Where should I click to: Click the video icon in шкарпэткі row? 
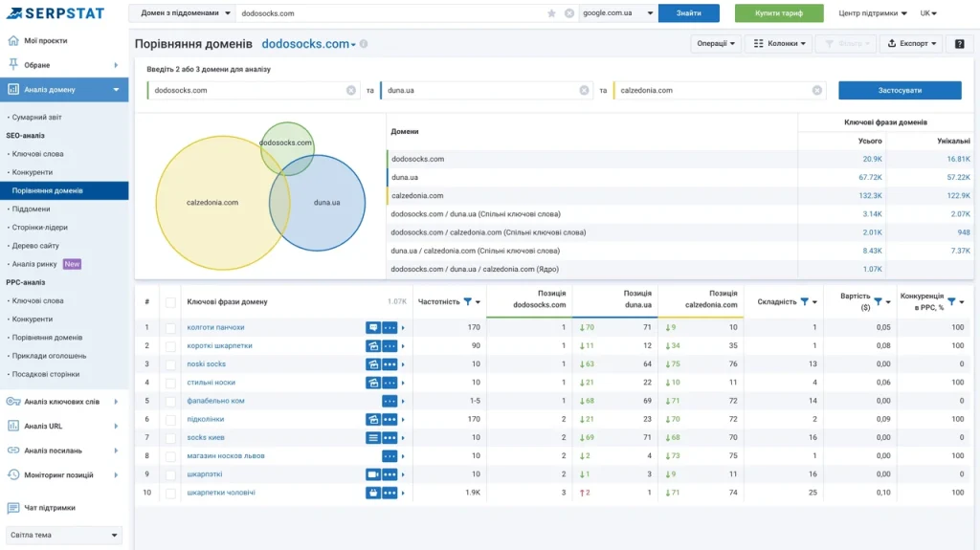(x=373, y=474)
